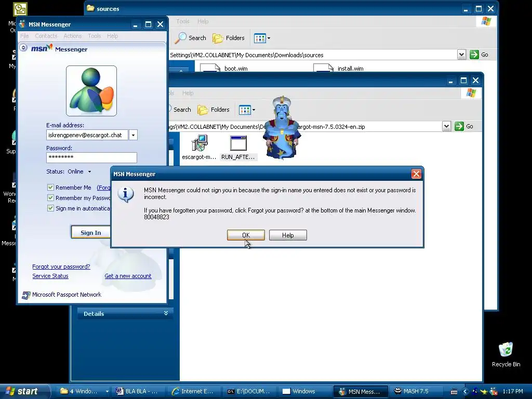Viewport: 532px width, 399px height.
Task: Open the Actions menu in MSN Messenger
Action: 73,36
